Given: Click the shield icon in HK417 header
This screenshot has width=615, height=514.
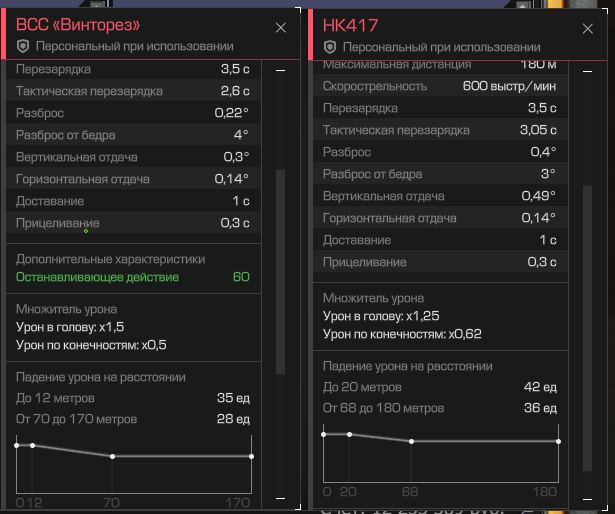Looking at the screenshot, I should (330, 47).
